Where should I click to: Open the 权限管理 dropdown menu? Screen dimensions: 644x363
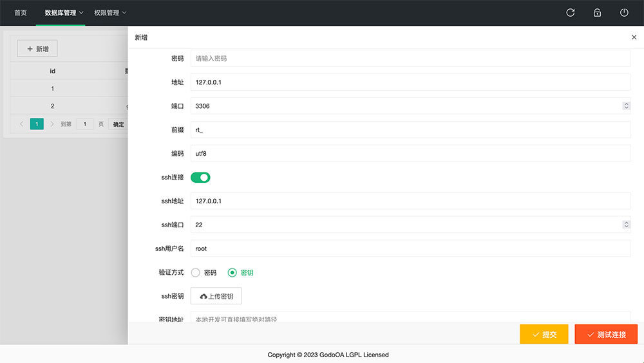tap(110, 13)
